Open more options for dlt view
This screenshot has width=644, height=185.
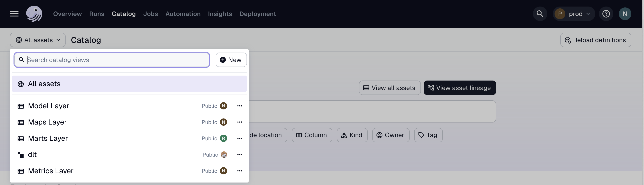click(x=240, y=155)
